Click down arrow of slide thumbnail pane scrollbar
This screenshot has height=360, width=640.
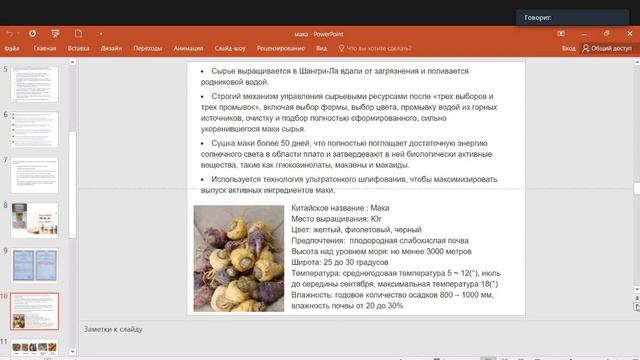pyautogui.click(x=72, y=351)
